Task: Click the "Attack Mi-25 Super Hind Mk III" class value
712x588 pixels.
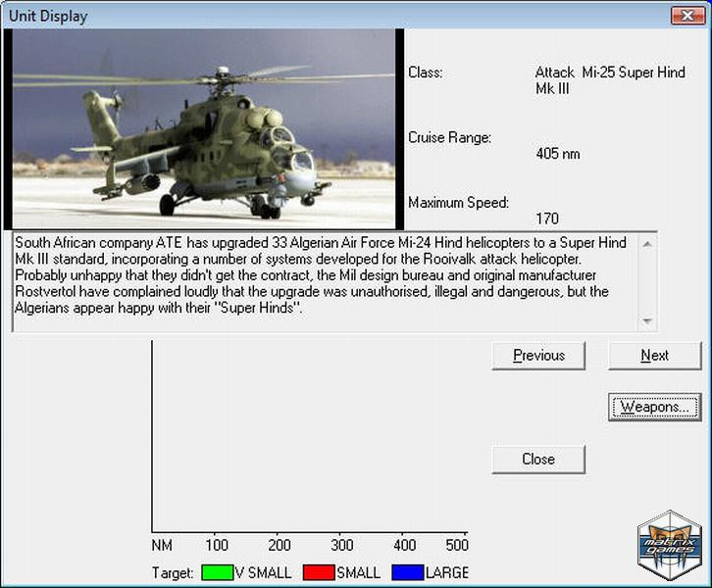Action: [610, 80]
